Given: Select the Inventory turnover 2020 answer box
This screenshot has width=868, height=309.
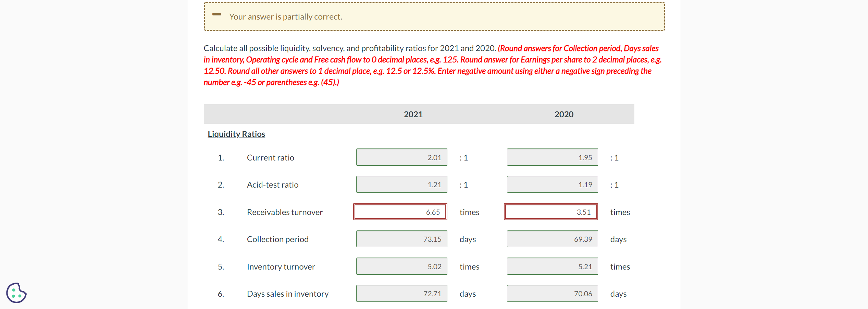Looking at the screenshot, I should point(552,266).
